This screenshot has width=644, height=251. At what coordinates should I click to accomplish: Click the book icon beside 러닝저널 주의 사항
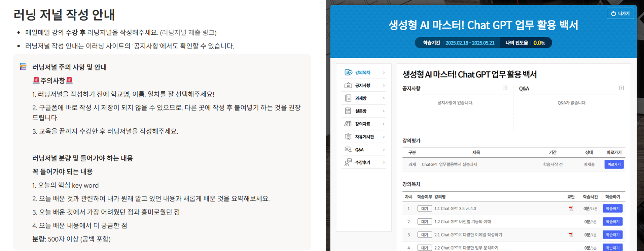pos(23,67)
